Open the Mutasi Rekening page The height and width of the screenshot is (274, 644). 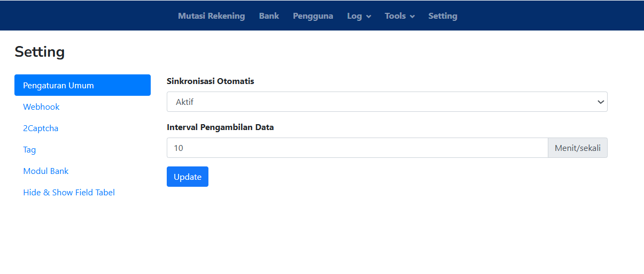click(211, 16)
